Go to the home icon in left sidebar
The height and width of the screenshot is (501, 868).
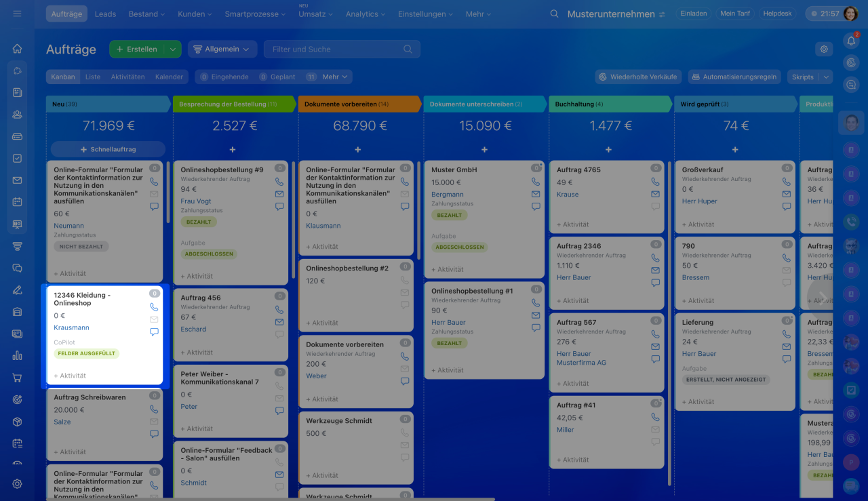coord(18,49)
